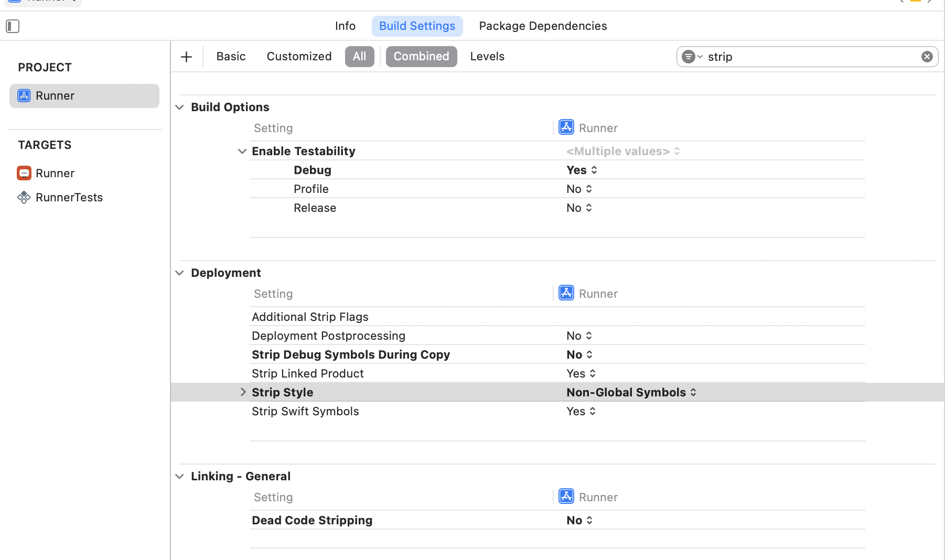The image size is (945, 560).
Task: Open the Package Dependencies tab
Action: click(543, 26)
